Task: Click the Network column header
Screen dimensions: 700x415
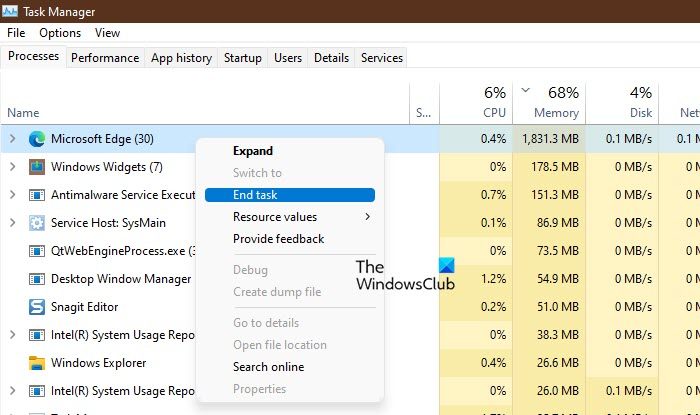Action: [x=680, y=103]
